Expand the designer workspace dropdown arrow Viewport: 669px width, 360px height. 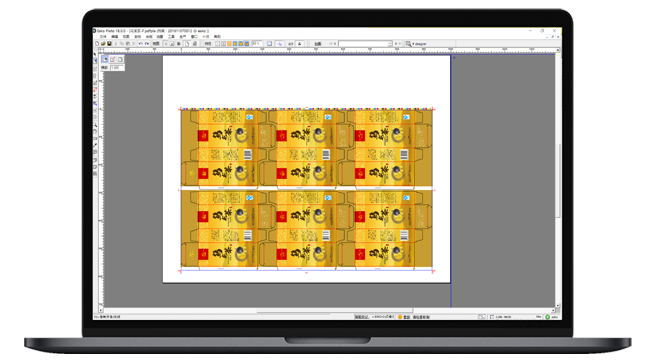(413, 44)
